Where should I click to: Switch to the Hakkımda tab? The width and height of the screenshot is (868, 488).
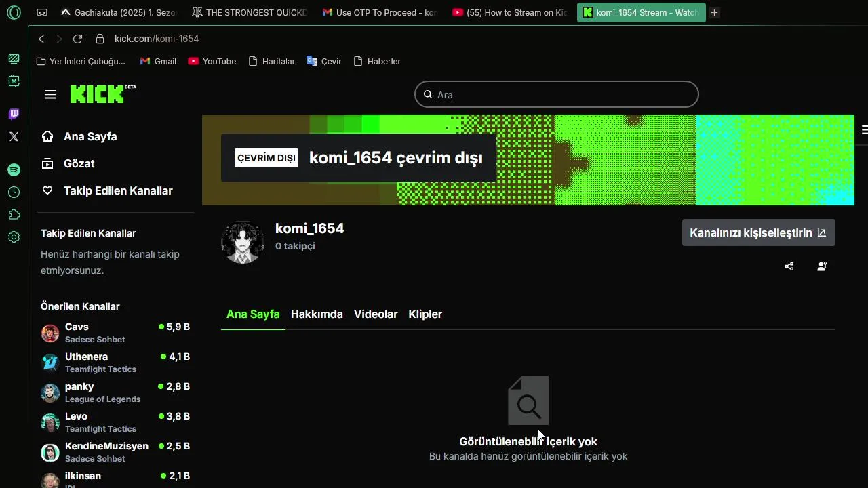click(317, 314)
